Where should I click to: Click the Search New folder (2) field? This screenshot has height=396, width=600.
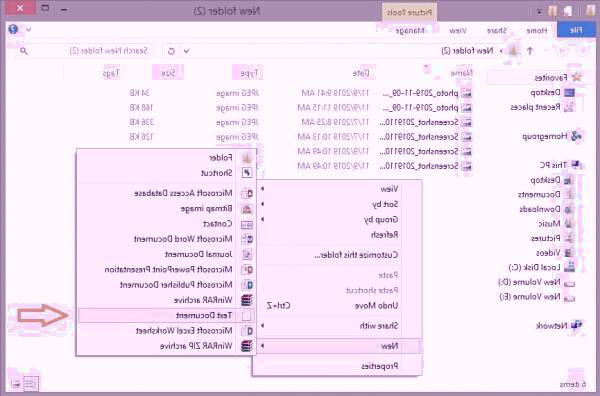[x=84, y=51]
